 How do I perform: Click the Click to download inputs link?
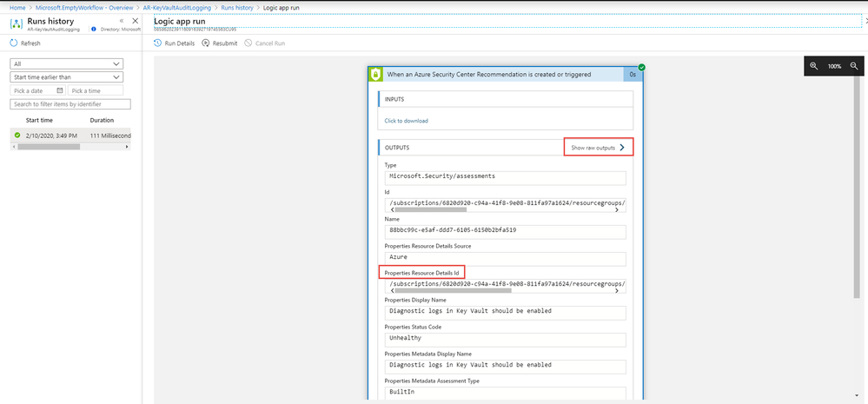click(x=407, y=121)
